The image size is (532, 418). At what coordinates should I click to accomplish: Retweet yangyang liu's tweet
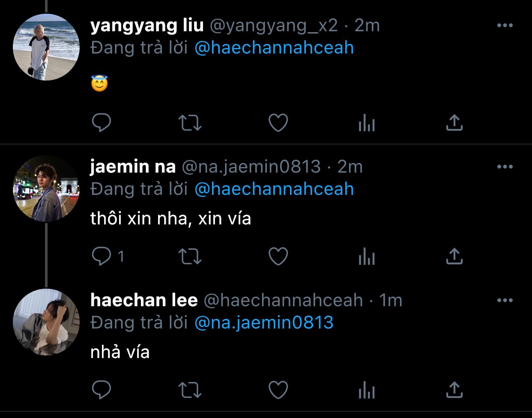coord(190,123)
